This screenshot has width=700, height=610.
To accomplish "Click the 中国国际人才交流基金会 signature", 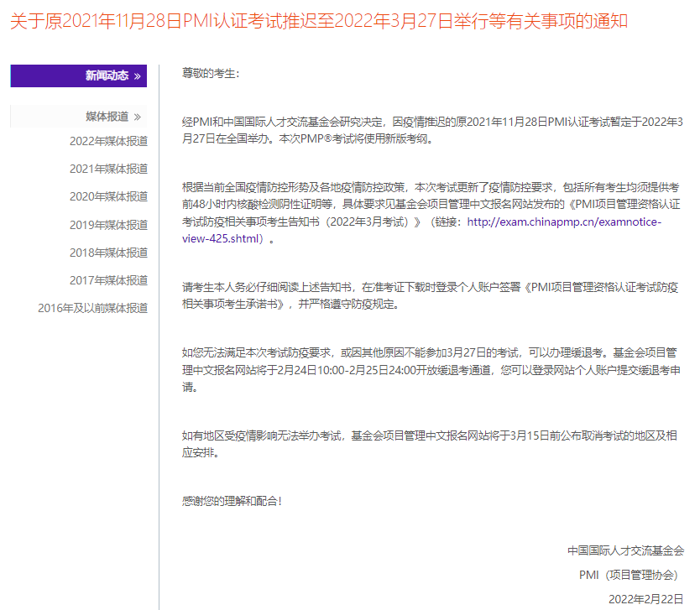I will [625, 550].
